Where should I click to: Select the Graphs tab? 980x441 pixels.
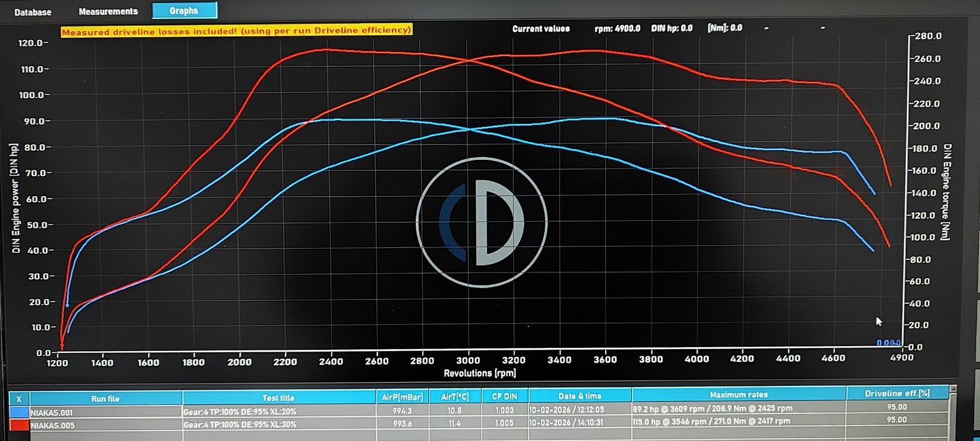click(184, 10)
